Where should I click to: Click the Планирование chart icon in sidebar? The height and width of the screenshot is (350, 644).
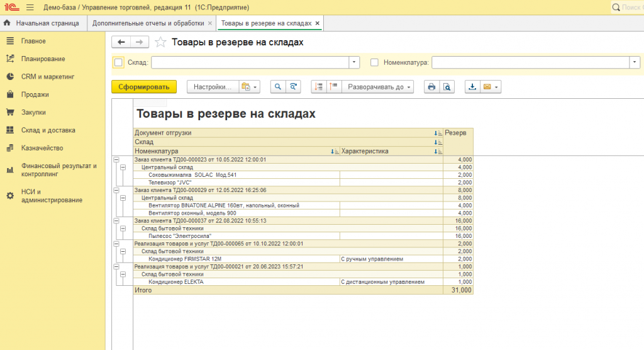click(10, 59)
